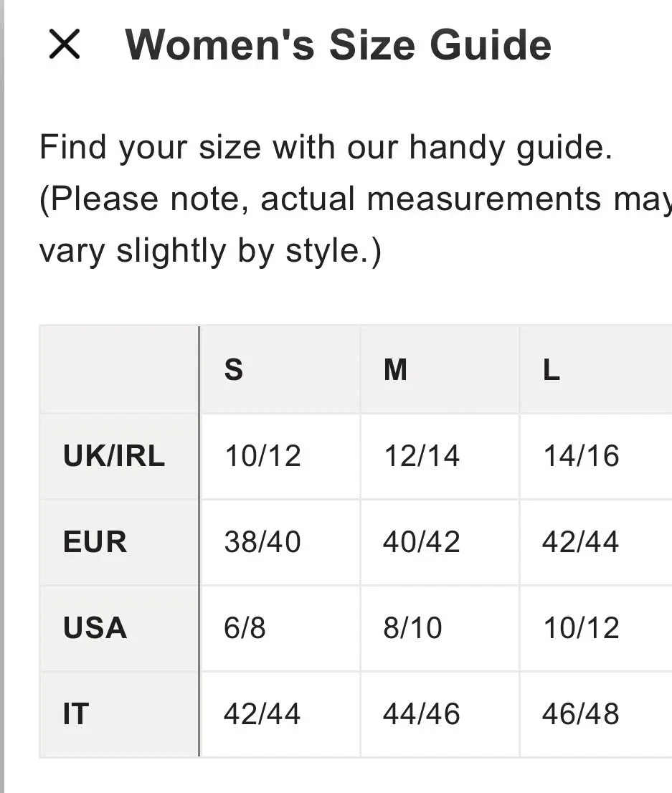Select EUR size 40/42 cell

click(x=422, y=542)
